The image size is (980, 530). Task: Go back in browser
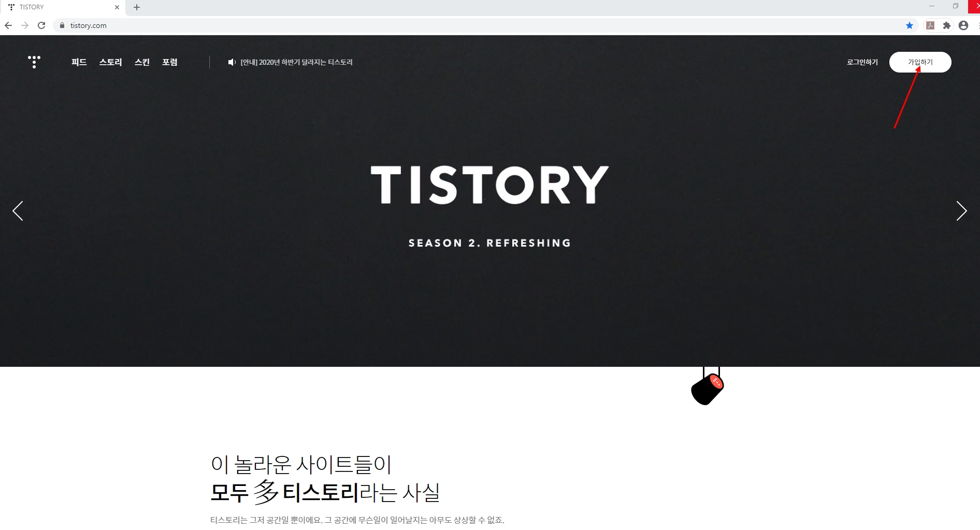tap(8, 25)
